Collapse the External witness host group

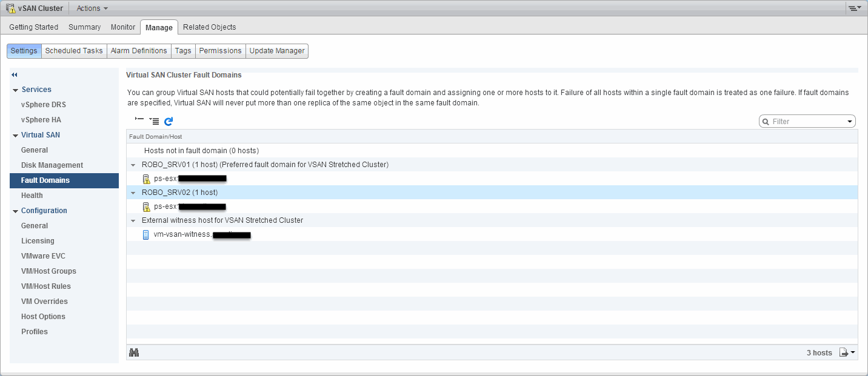click(133, 220)
